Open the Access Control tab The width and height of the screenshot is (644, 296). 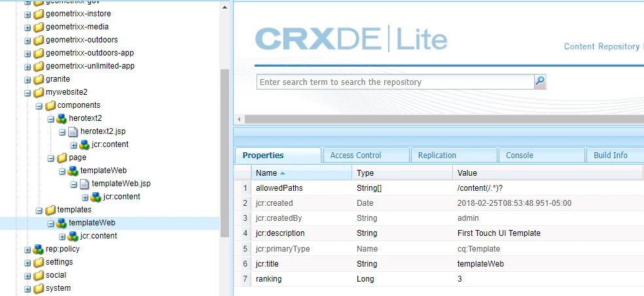[x=366, y=156]
